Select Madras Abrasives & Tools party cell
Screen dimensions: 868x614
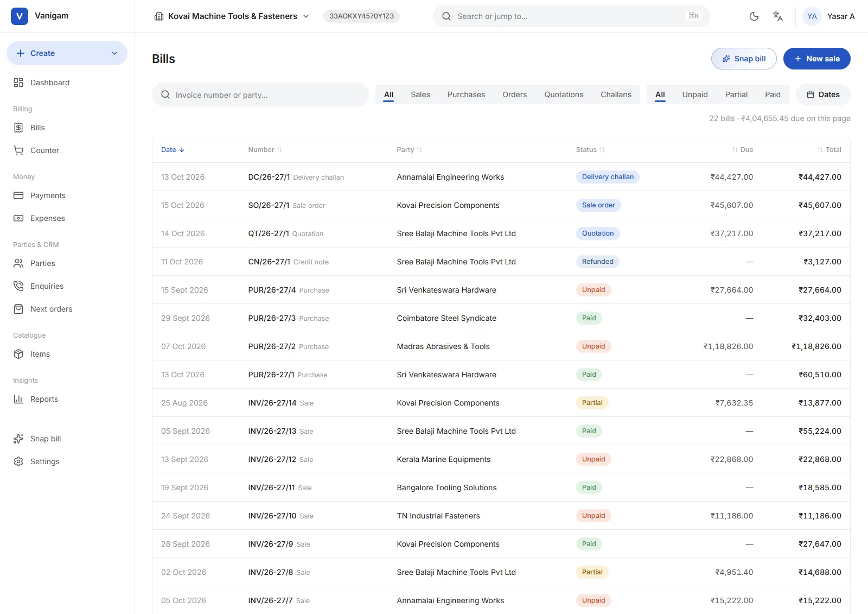(x=443, y=346)
